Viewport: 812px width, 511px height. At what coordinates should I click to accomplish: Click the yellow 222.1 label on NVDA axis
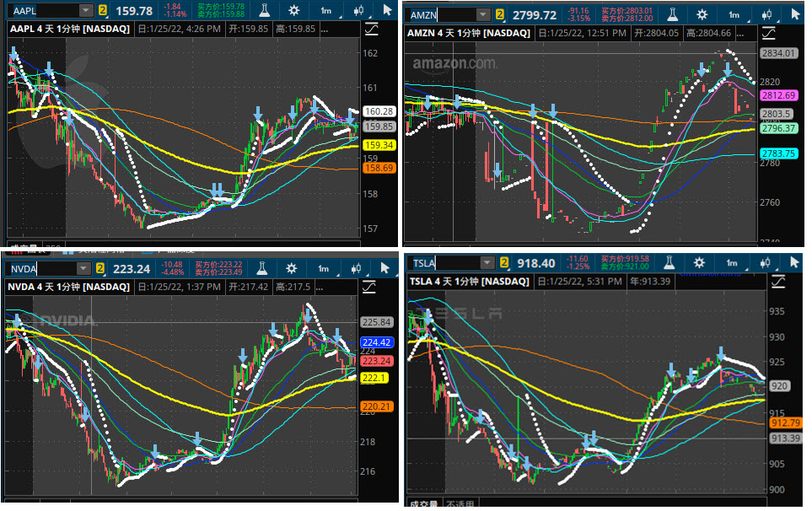coord(374,378)
